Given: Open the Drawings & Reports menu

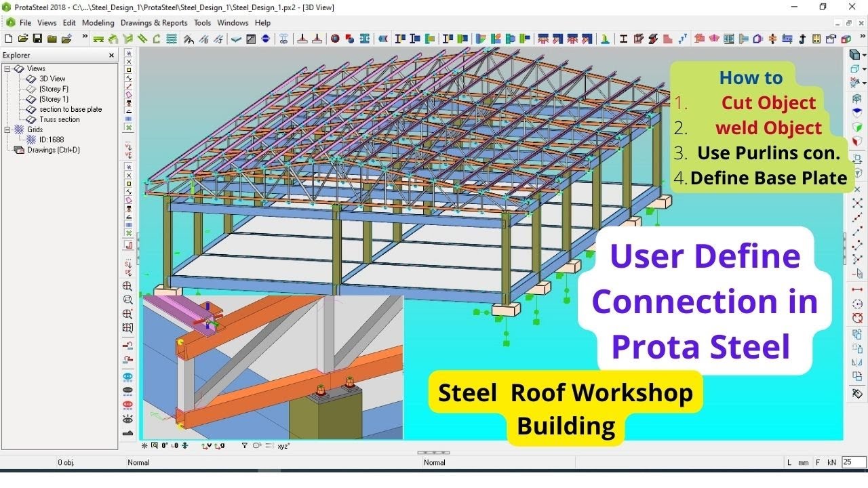Looking at the screenshot, I should (154, 22).
